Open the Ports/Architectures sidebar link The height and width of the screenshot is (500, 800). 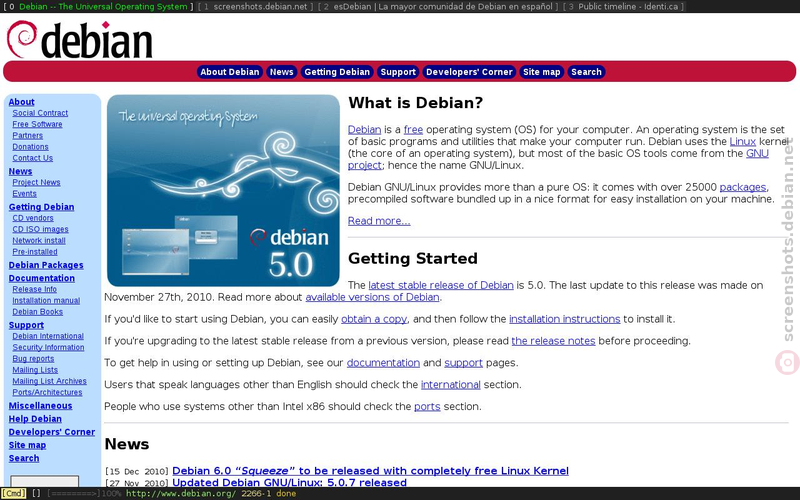pyautogui.click(x=47, y=392)
